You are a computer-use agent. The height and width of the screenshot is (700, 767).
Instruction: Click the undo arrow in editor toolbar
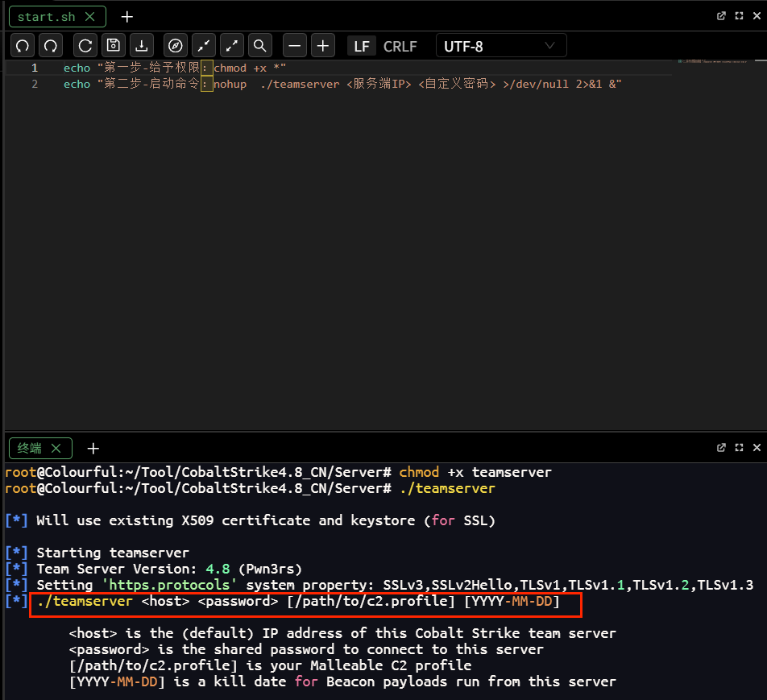point(23,46)
